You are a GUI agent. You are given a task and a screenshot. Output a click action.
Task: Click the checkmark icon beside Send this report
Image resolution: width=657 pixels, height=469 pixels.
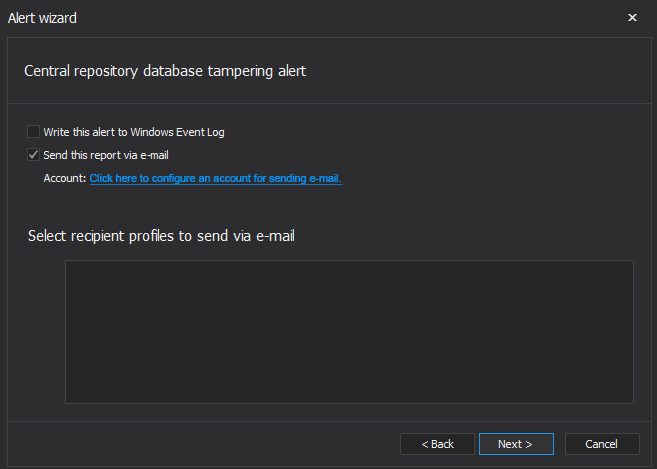pos(34,155)
